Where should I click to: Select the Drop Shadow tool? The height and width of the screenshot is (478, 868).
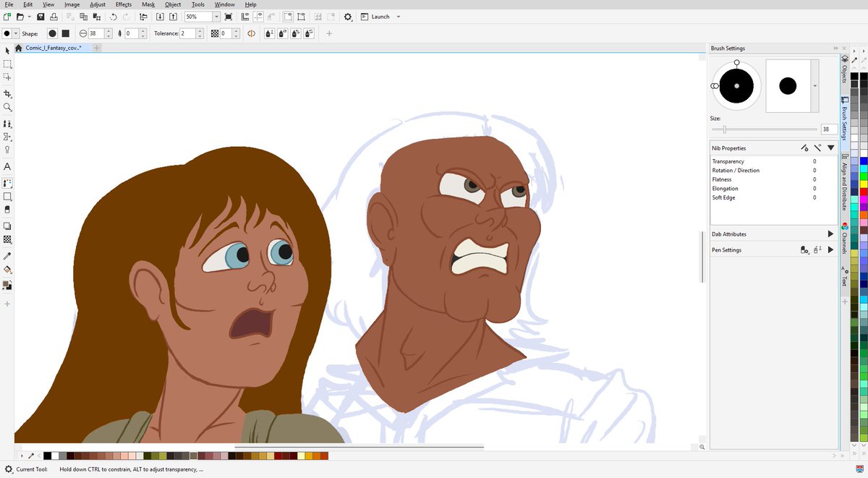(7, 226)
